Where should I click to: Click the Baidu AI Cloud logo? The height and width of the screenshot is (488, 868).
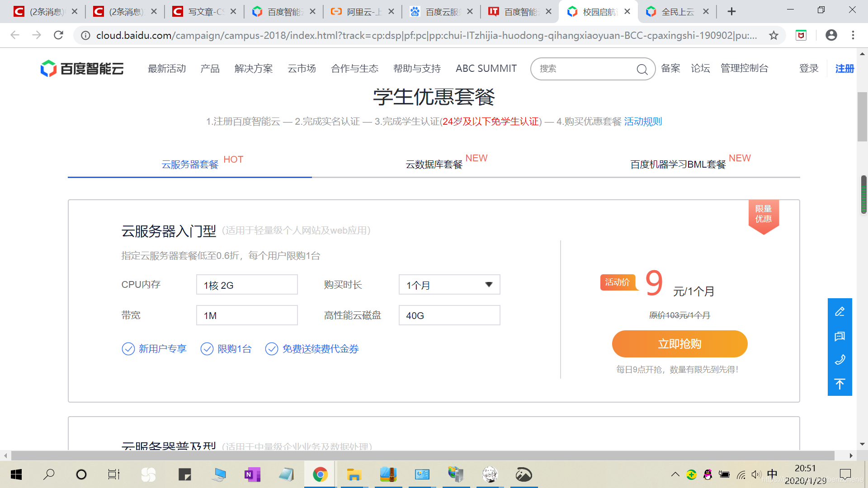(82, 69)
